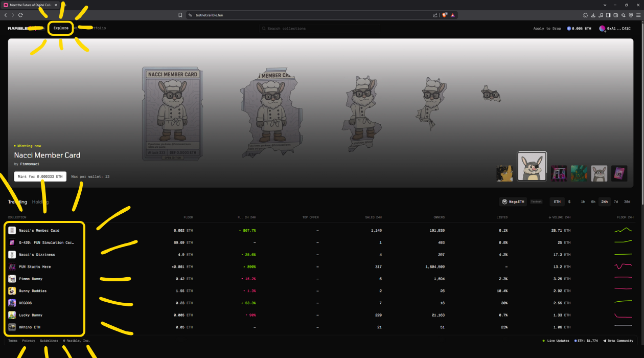Select the glasses bunny featured thumbnail
Image resolution: width=644 pixels, height=358 pixels.
tap(600, 173)
